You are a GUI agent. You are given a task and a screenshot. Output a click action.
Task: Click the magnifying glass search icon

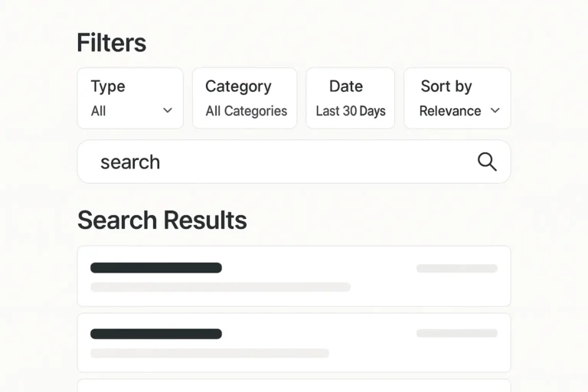pos(487,162)
